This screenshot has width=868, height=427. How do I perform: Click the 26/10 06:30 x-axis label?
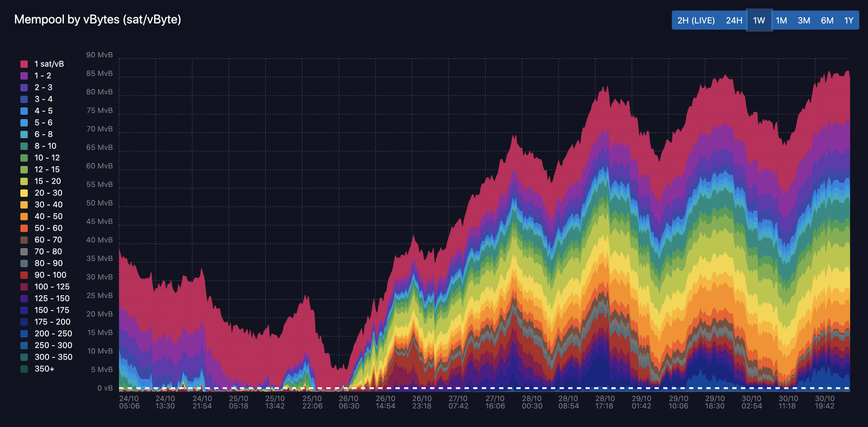tap(349, 402)
